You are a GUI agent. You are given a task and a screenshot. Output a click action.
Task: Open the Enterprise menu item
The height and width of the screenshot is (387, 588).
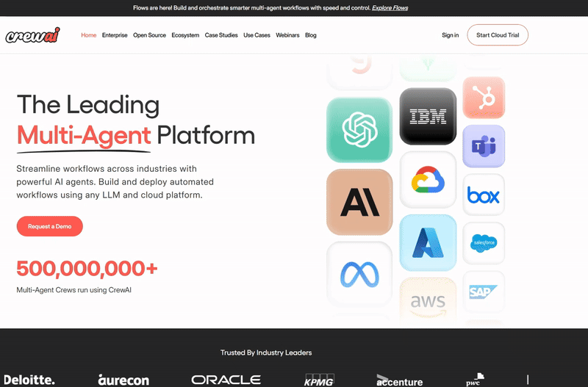tap(115, 35)
